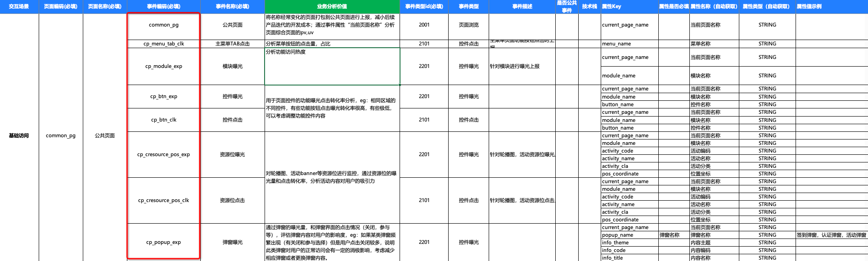
Task: Click the 页面编码(必填) column header
Action: [61, 6]
